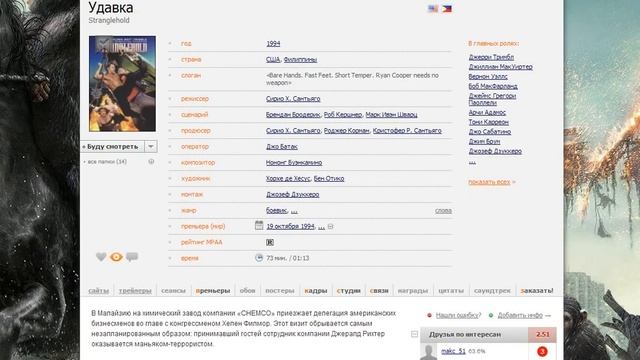Image resolution: width=640 pixels, height=360 pixels.
Task: Click the 19 октября 1994 premiere link
Action: (291, 227)
